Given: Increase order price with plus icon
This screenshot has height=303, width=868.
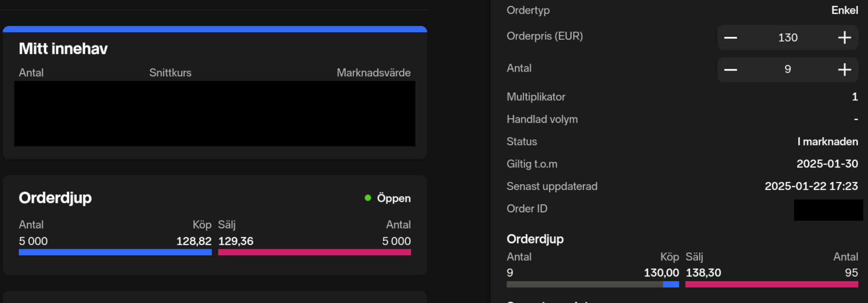Looking at the screenshot, I should pos(844,38).
